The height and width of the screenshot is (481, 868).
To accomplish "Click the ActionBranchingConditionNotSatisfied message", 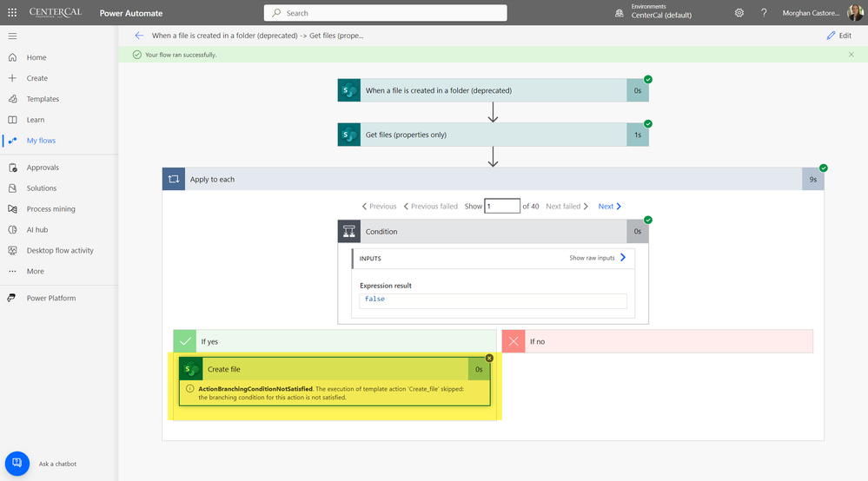I will 332,393.
